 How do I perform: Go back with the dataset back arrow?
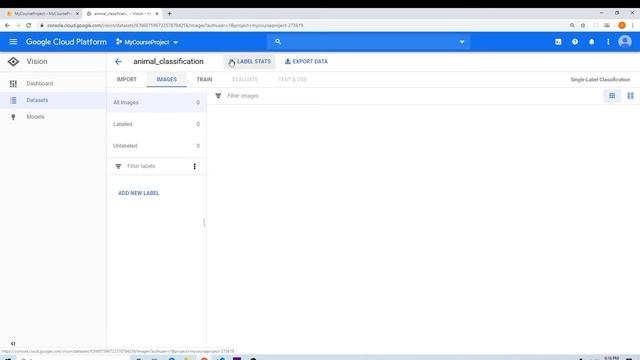click(118, 62)
